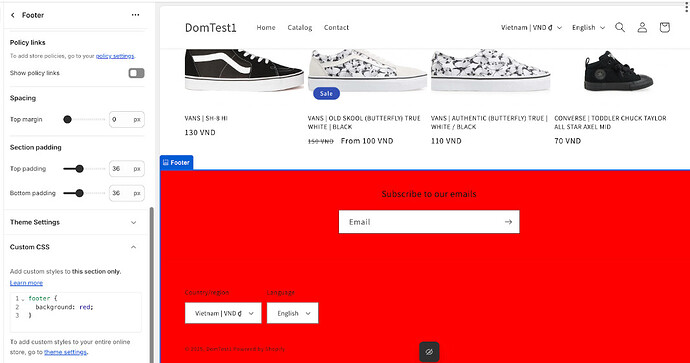Screen dimensions: 690x363
Task: Open the shopping cart icon
Action: 664,27
